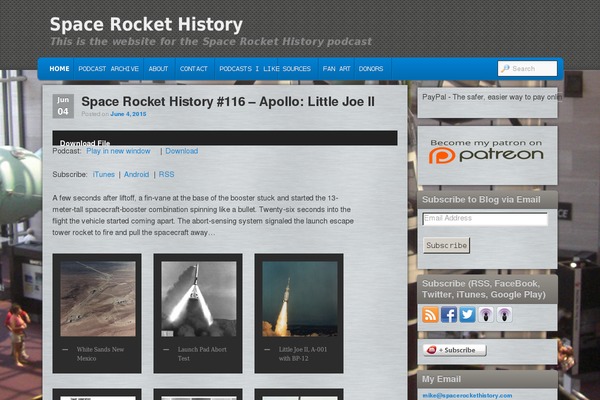Open the FAN ART page
Screen dimensions: 600x400
click(336, 69)
